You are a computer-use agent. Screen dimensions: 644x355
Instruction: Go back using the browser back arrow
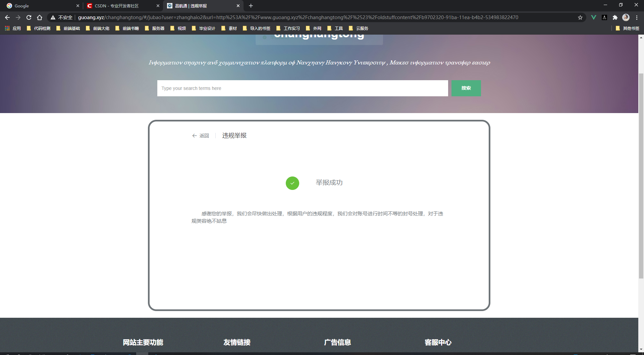point(7,17)
